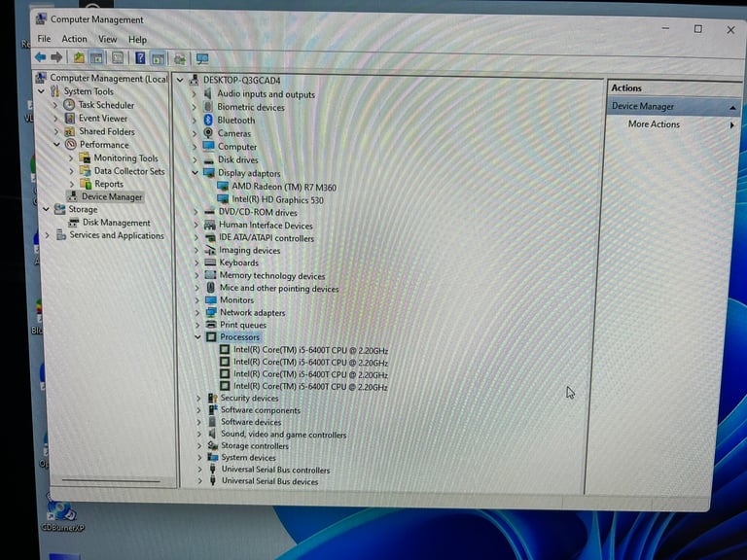Collapse the Processors category

coord(197,336)
